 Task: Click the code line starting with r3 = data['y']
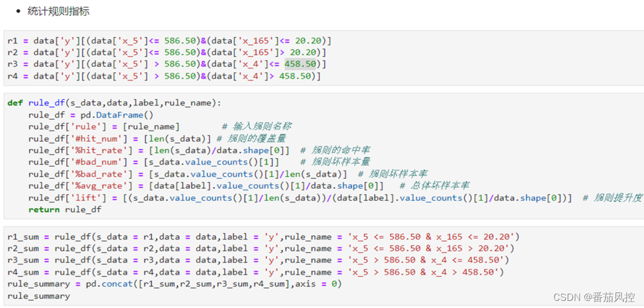pos(167,64)
